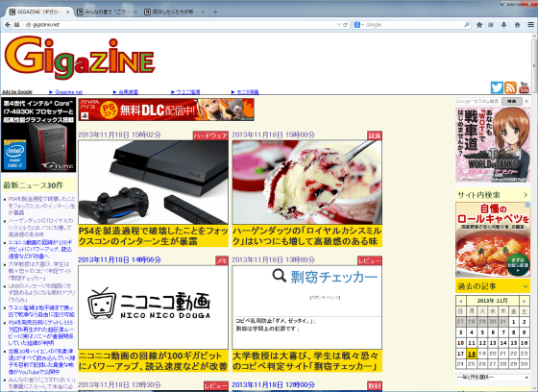Image resolution: width=538 pixels, height=392 pixels.
Task: Switch to the GIGAZINE tab
Action: (38, 12)
